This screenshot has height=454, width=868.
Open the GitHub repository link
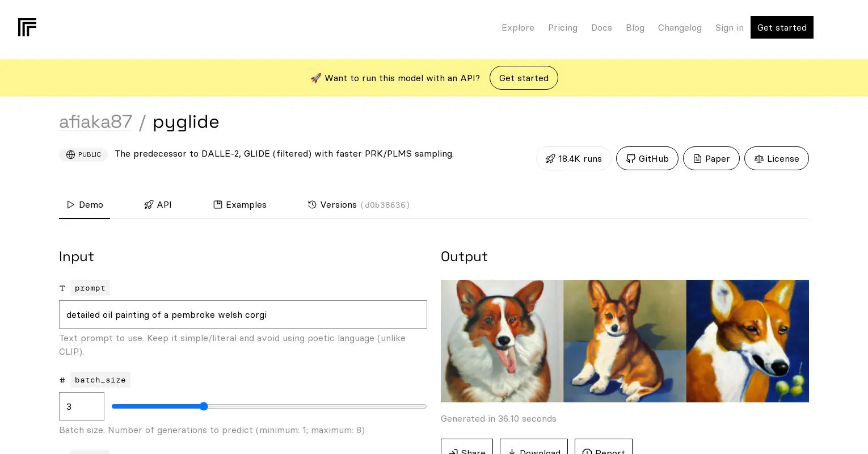coord(647,158)
